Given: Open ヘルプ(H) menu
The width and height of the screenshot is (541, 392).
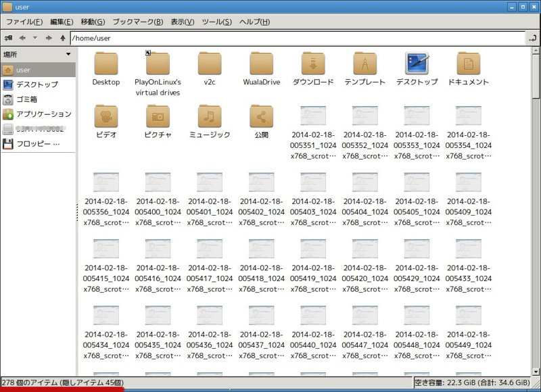Looking at the screenshot, I should (x=254, y=22).
